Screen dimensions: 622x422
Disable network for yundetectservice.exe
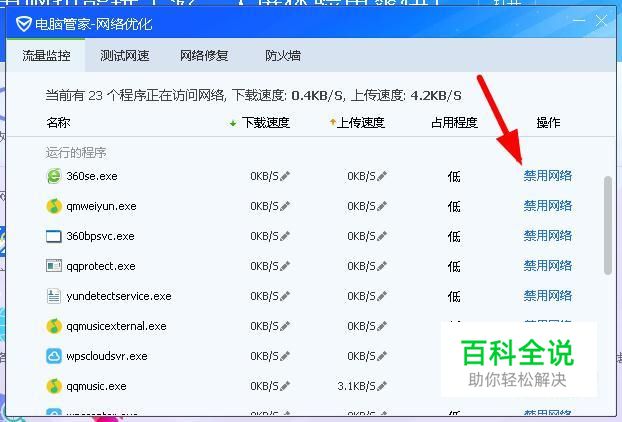[547, 296]
